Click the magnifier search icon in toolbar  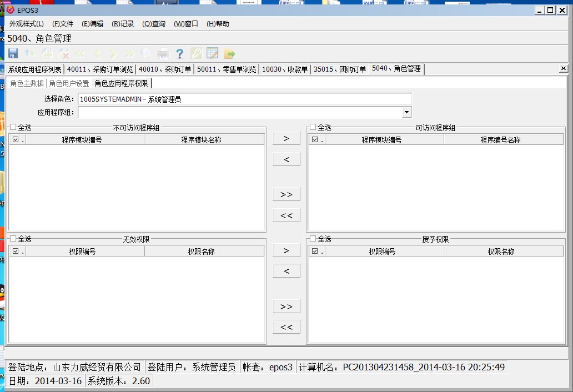click(145, 53)
